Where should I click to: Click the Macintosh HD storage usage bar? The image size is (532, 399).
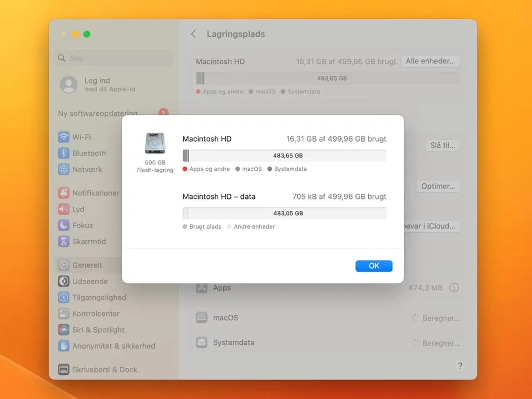pos(284,155)
